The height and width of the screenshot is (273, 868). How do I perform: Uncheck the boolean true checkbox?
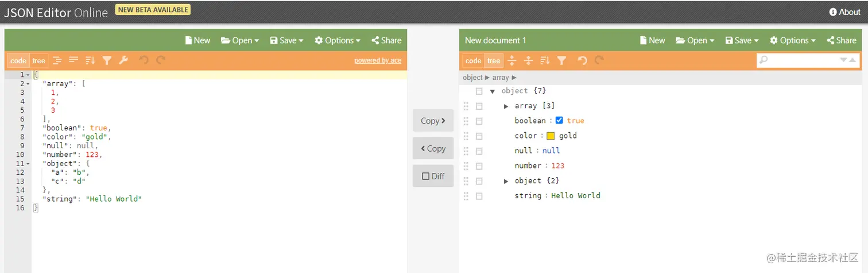pos(559,121)
